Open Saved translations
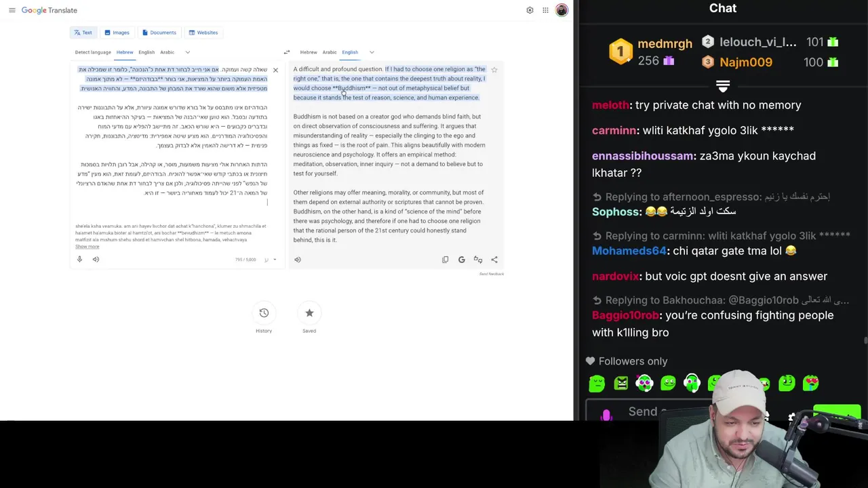This screenshot has width=868, height=488. tap(309, 319)
